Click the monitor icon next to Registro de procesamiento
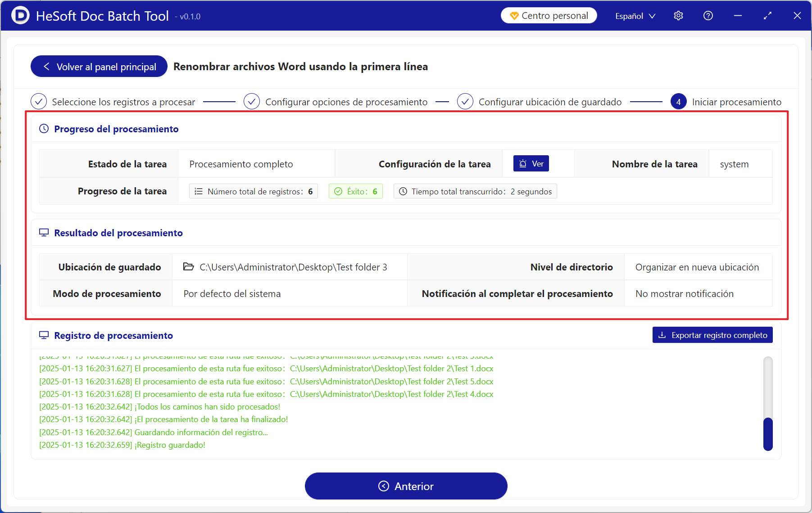 pos(44,335)
